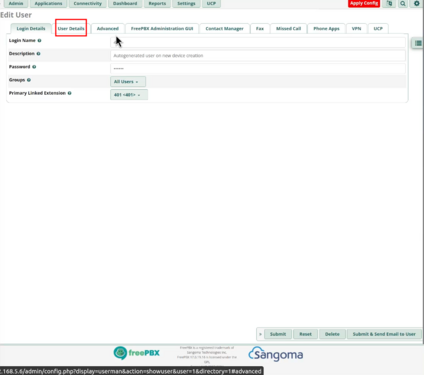Screen dimensions: 424x375
Task: Click the help icon next to Groups
Action: [x=29, y=80]
